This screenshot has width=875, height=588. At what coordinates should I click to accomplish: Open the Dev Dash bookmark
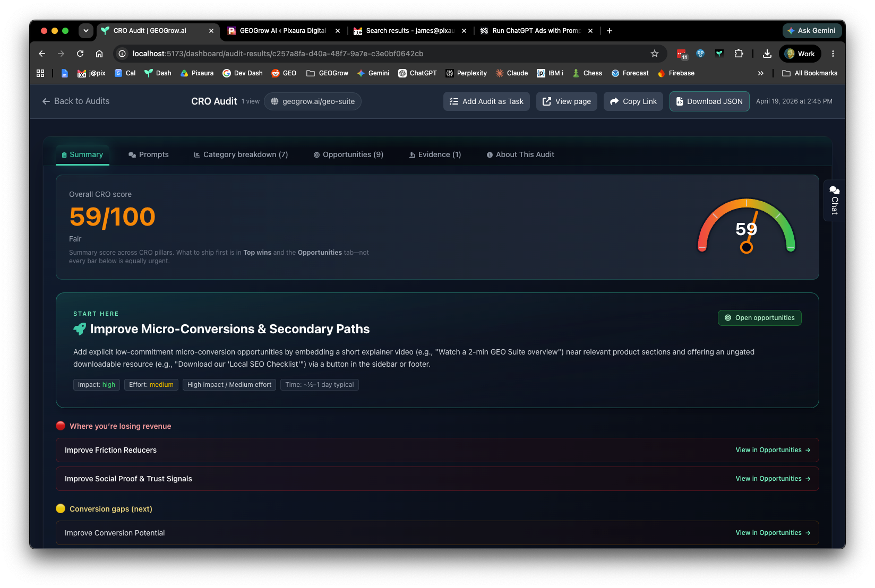click(x=243, y=73)
